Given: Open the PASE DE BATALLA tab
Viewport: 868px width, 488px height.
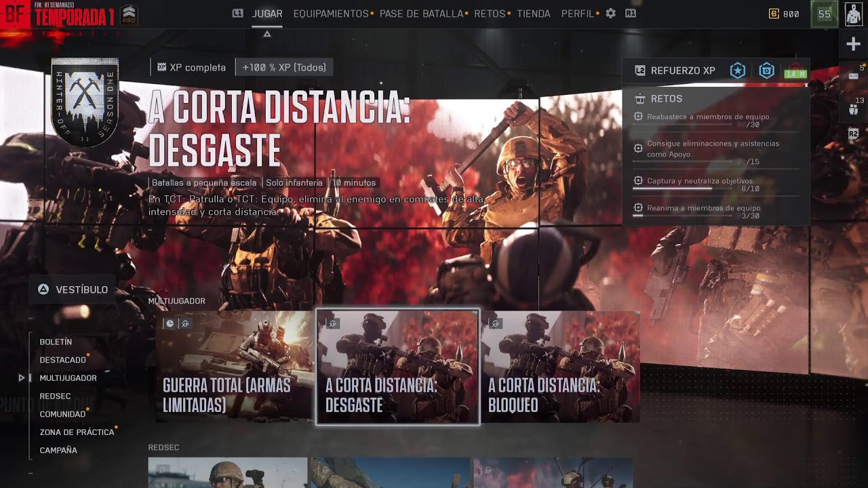Looking at the screenshot, I should pyautogui.click(x=421, y=14).
